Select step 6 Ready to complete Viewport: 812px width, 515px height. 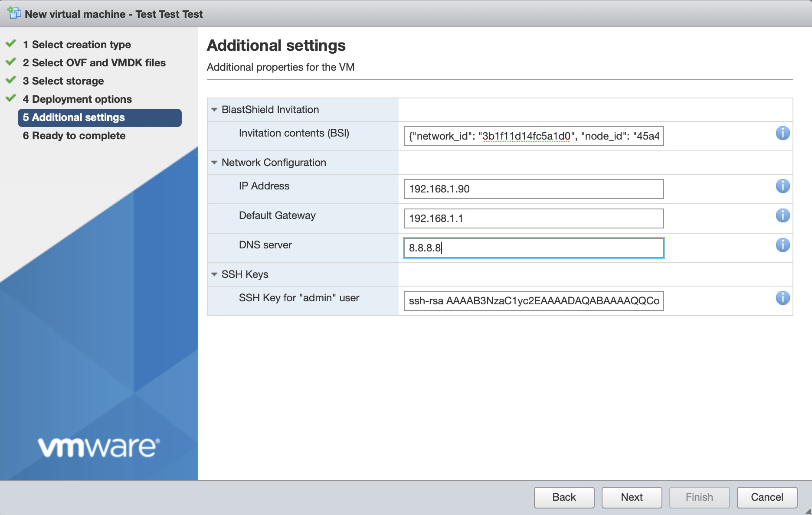74,136
